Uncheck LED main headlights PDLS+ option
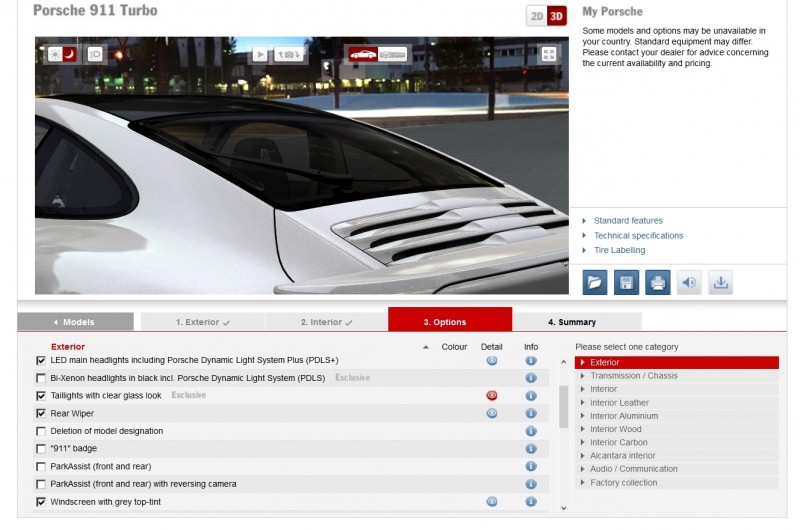 pyautogui.click(x=41, y=361)
